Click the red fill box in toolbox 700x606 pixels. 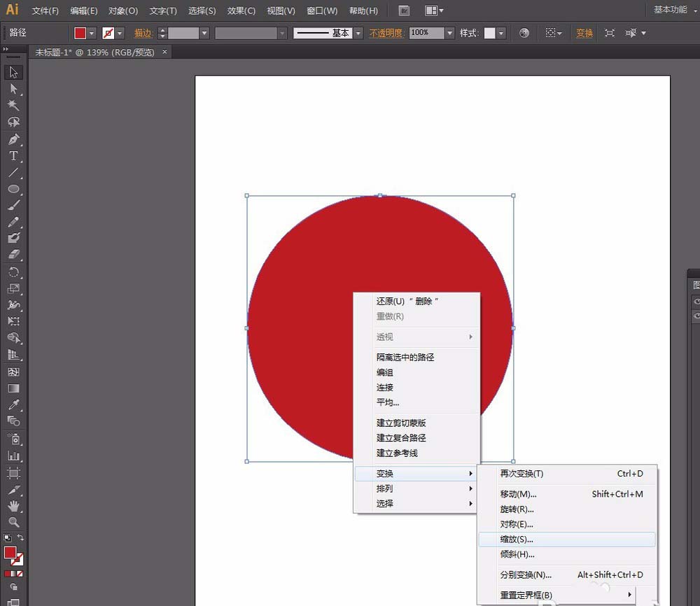click(x=10, y=552)
